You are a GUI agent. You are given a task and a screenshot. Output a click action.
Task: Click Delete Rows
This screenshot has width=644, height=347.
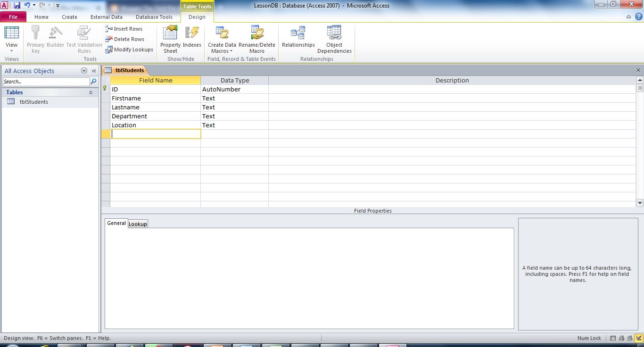click(124, 39)
